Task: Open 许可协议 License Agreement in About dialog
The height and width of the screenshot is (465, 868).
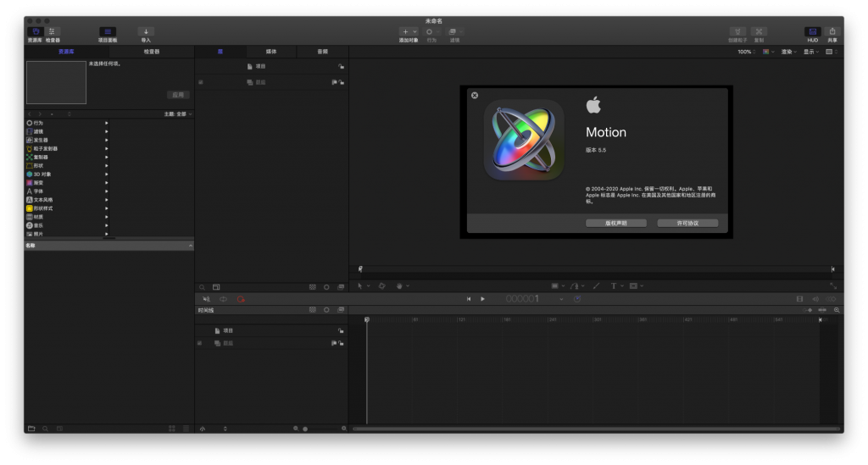Action: click(687, 223)
